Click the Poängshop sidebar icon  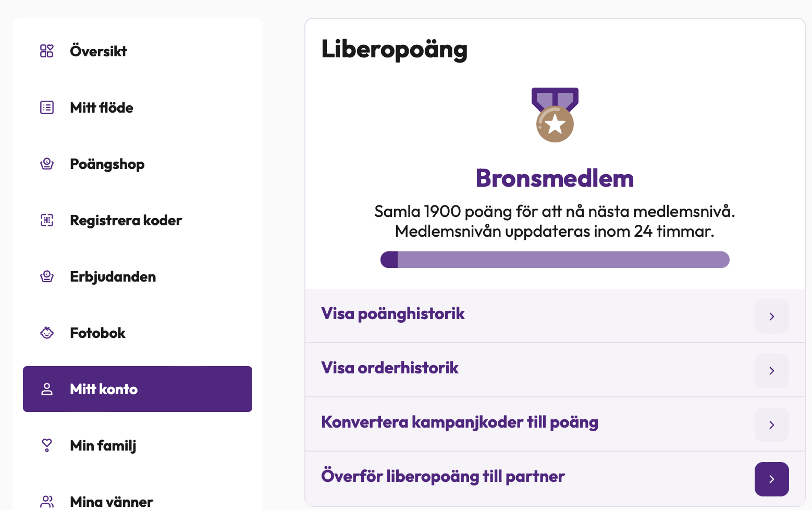(x=47, y=164)
